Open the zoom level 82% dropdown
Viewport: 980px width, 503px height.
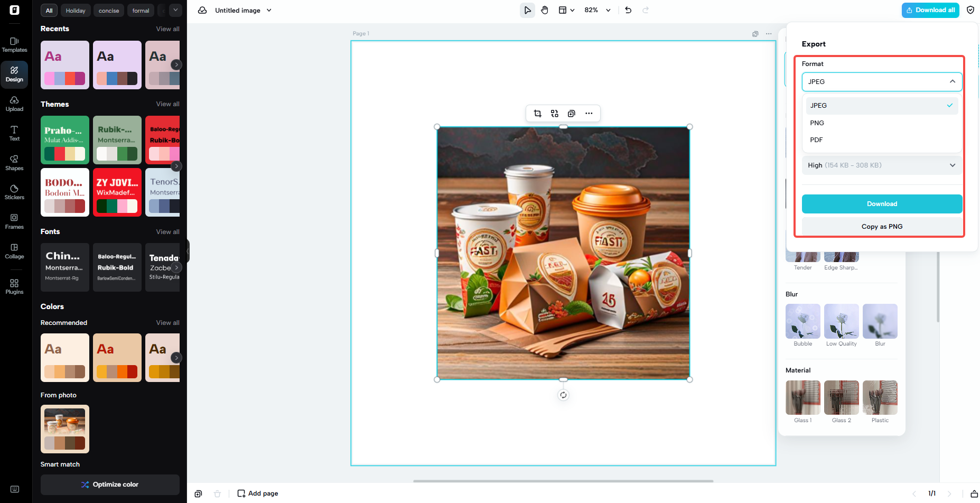point(597,10)
